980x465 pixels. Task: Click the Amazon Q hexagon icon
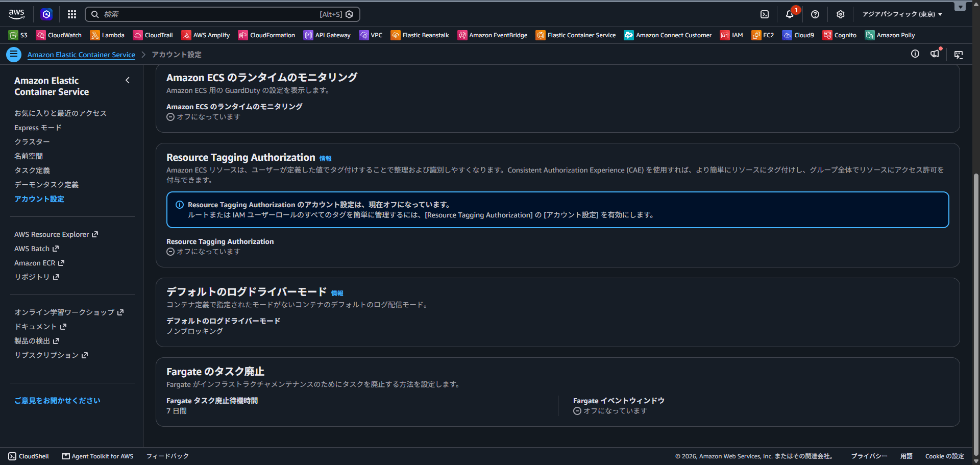(x=46, y=14)
